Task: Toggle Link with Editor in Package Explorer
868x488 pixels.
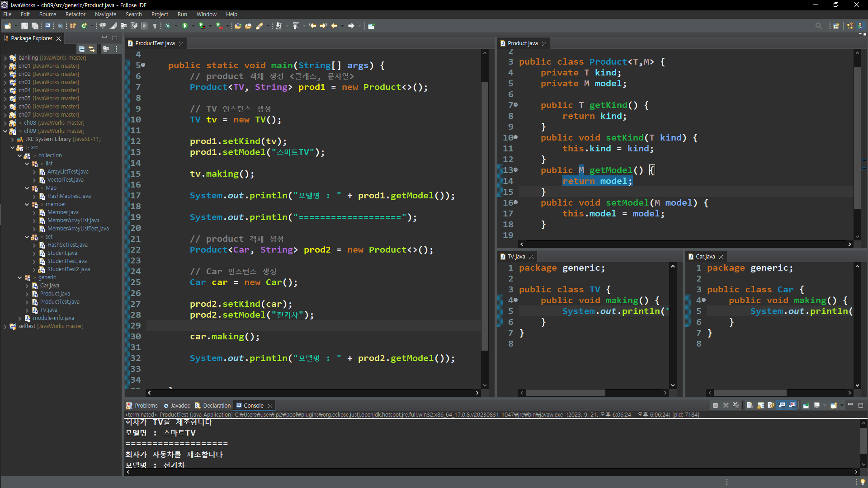Action: [92, 49]
